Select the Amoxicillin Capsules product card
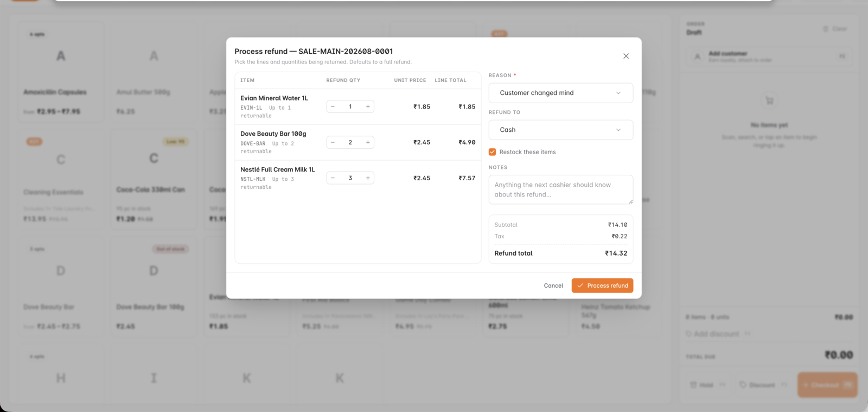 [x=61, y=71]
